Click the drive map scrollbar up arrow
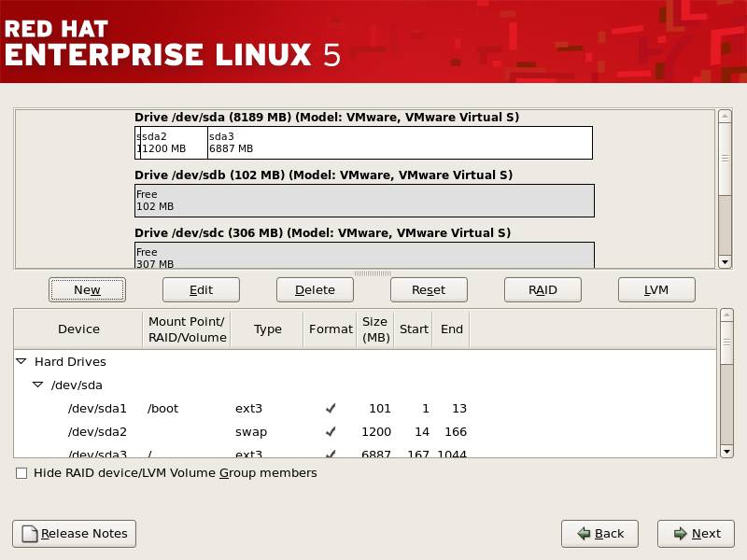747x560 pixels. [x=726, y=116]
